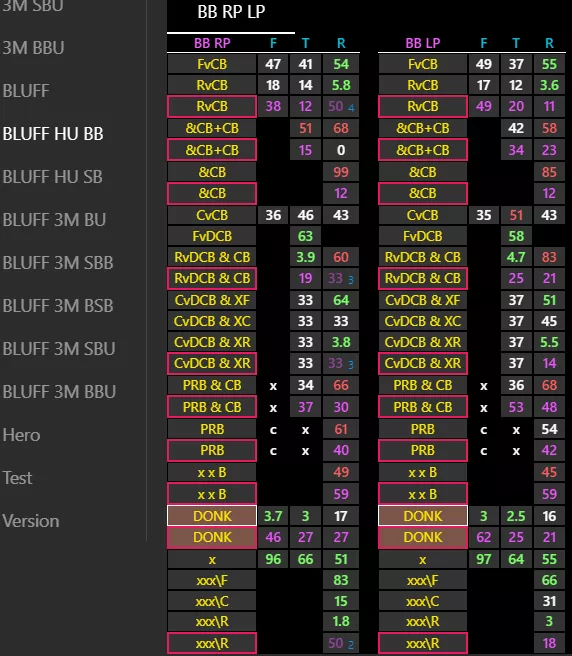Click the CvDCB & XF label in BB RP
The image size is (572, 656).
tap(212, 300)
